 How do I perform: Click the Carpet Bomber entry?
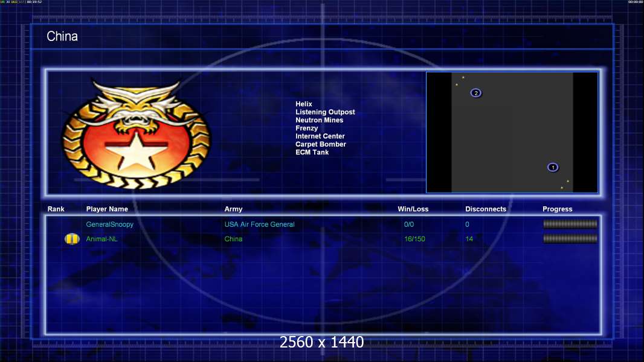[320, 144]
